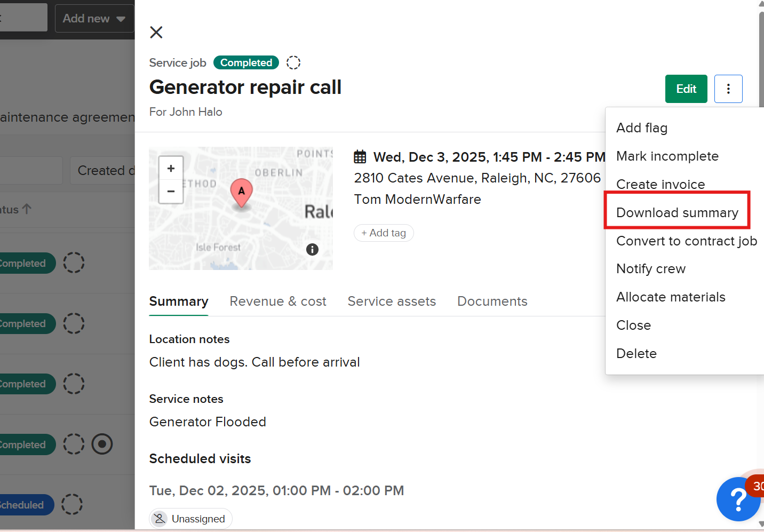The width and height of the screenshot is (764, 532).
Task: Click the + Add tag button
Action: coord(384,233)
